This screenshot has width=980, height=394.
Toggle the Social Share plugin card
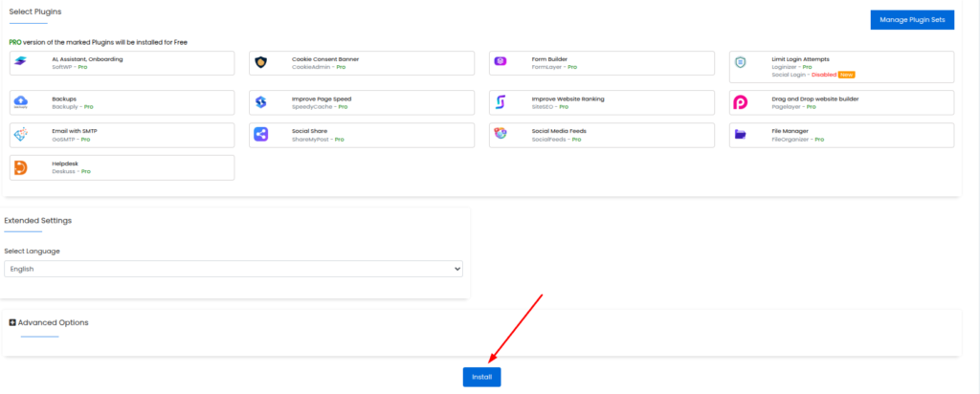(x=361, y=136)
